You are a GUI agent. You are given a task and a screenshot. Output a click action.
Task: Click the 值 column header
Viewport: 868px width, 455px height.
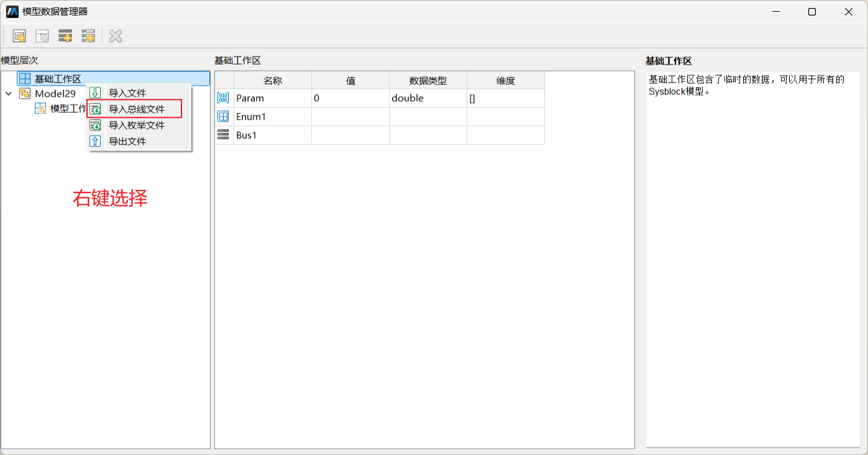(x=350, y=80)
